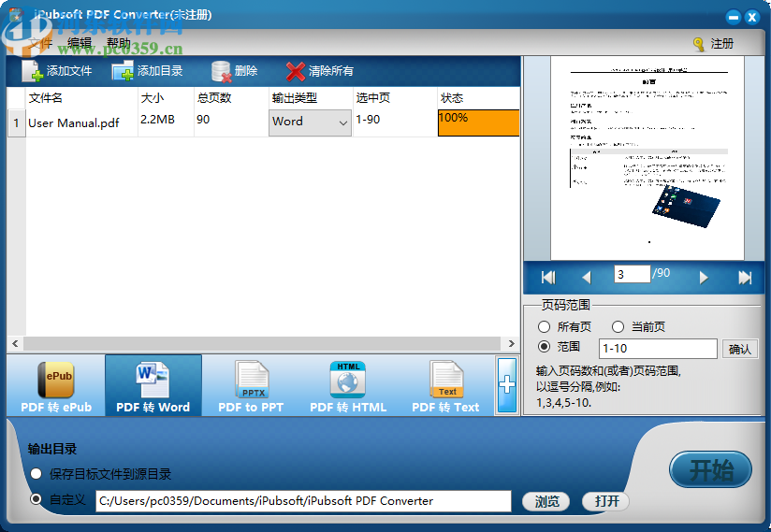
Task: Click the output directory path field
Action: tap(303, 501)
